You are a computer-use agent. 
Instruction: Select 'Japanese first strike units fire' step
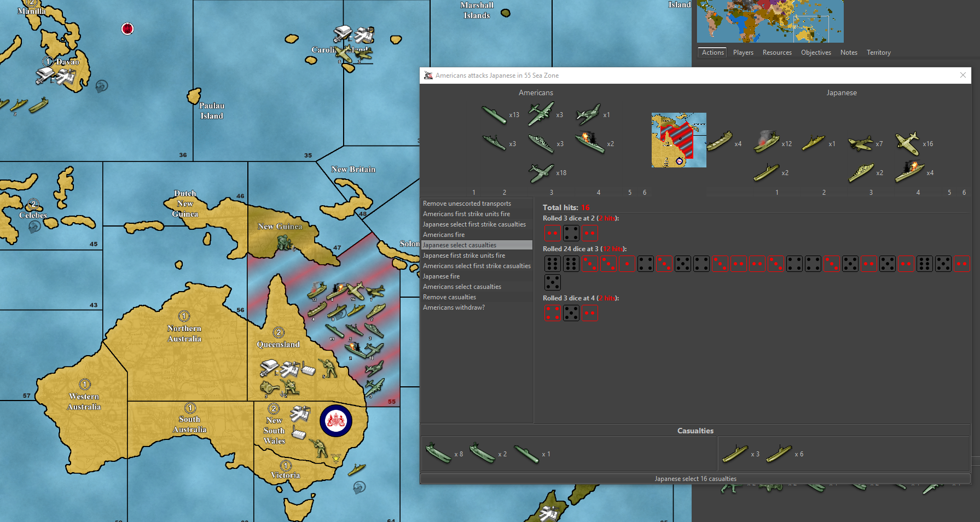(476, 256)
